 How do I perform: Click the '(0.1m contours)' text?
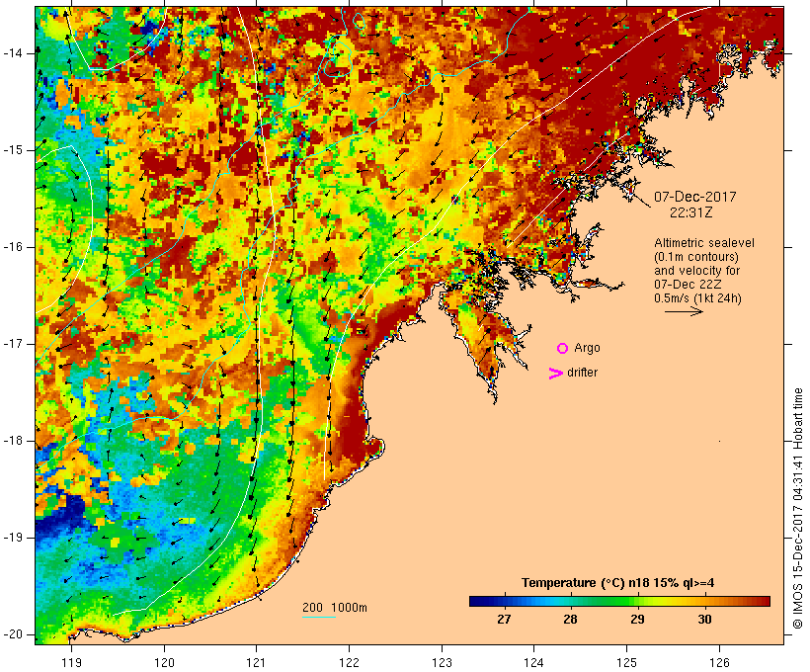click(696, 257)
